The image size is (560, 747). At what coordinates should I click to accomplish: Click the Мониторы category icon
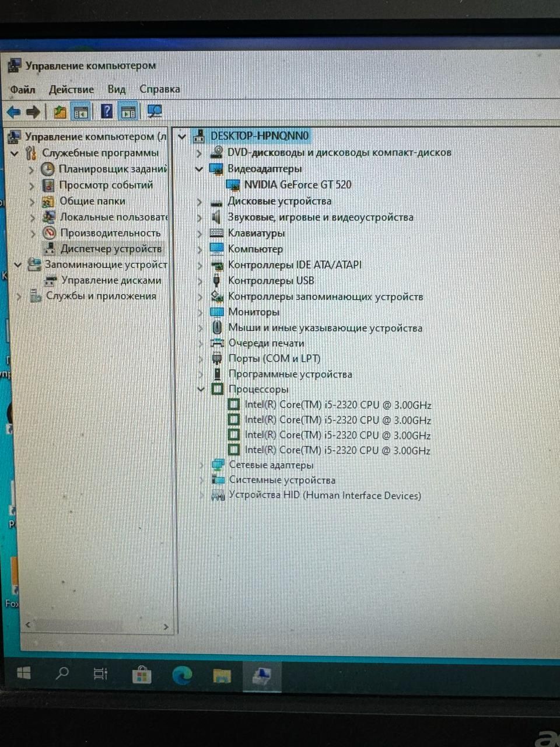pos(217,312)
